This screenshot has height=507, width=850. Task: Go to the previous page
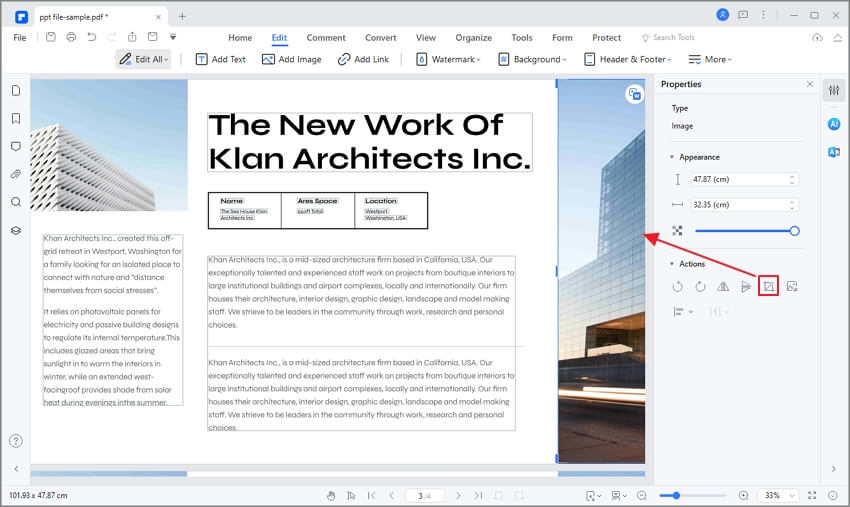point(391,496)
